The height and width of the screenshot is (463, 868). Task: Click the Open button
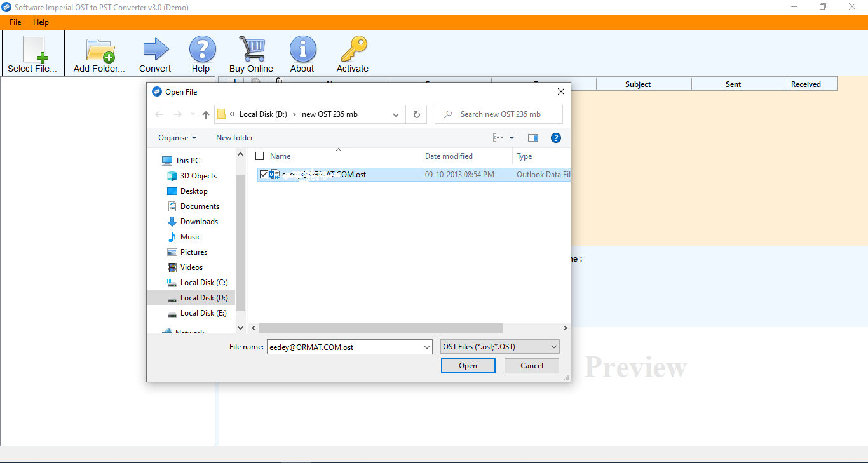468,366
